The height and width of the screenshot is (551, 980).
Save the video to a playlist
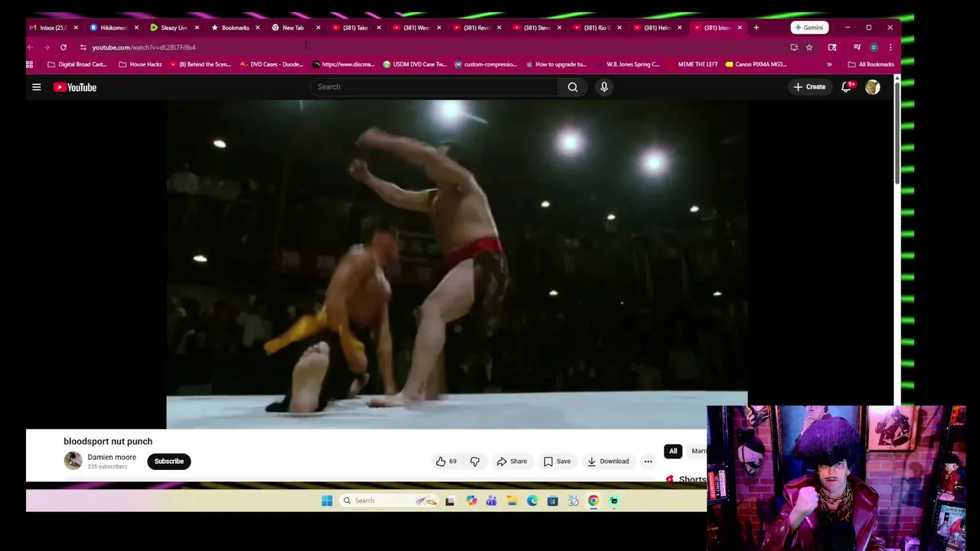557,461
